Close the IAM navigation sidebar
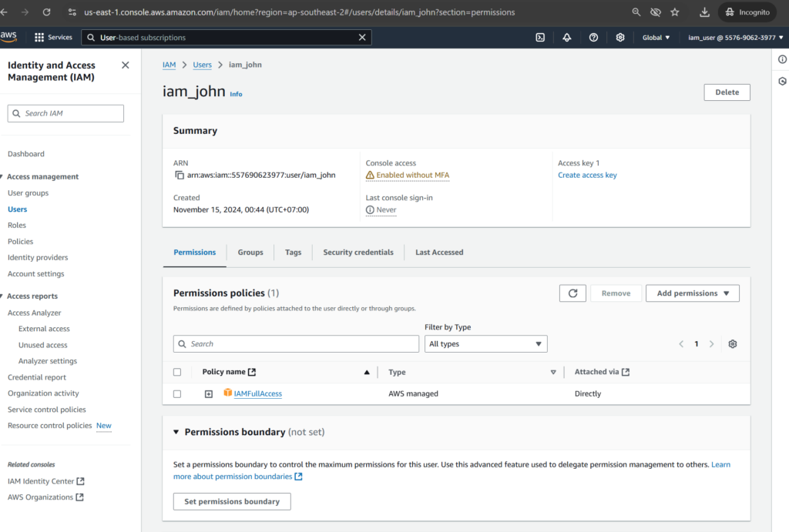Viewport: 789px width, 532px height. click(x=126, y=65)
